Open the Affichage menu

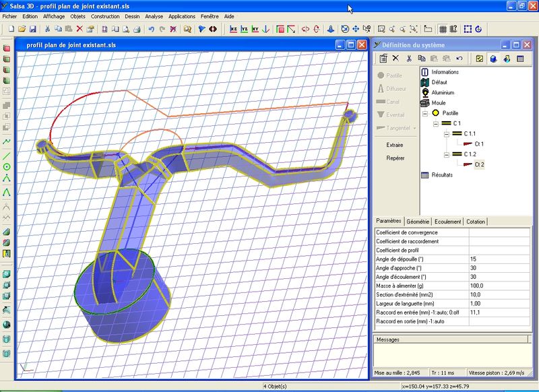(x=54, y=16)
